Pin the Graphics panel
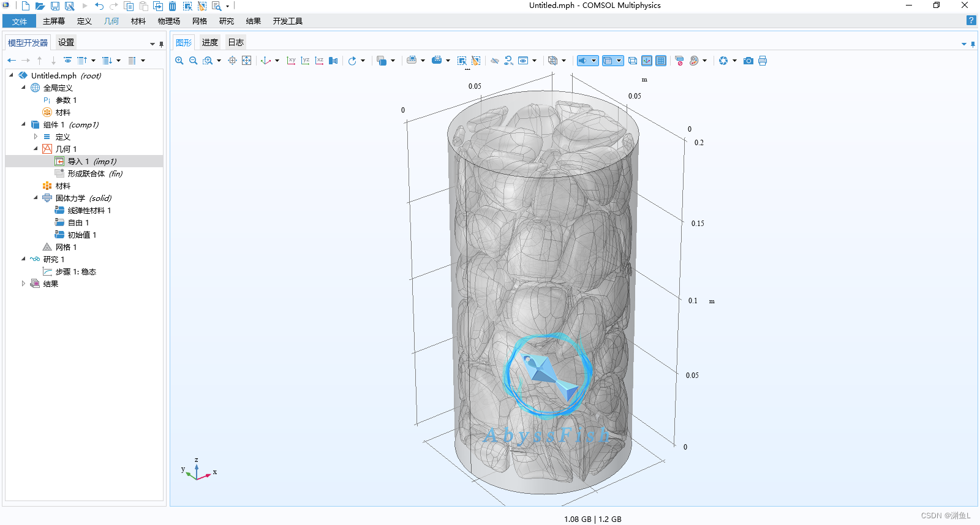 tap(973, 44)
